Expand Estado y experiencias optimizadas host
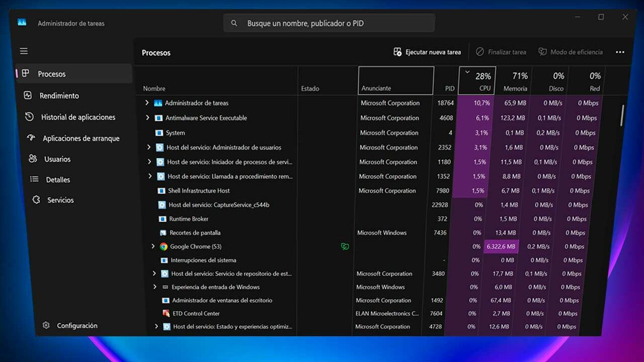The height and width of the screenshot is (362, 644). click(156, 326)
